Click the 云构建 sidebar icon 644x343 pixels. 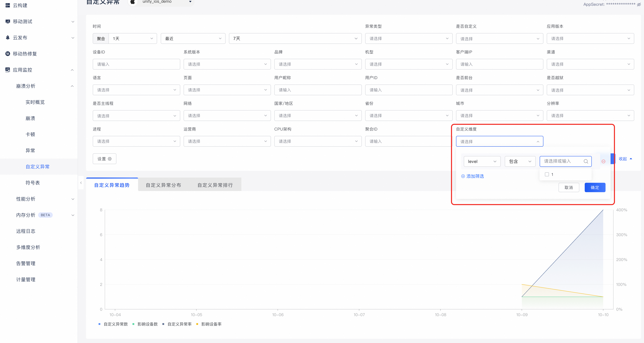[x=8, y=5]
